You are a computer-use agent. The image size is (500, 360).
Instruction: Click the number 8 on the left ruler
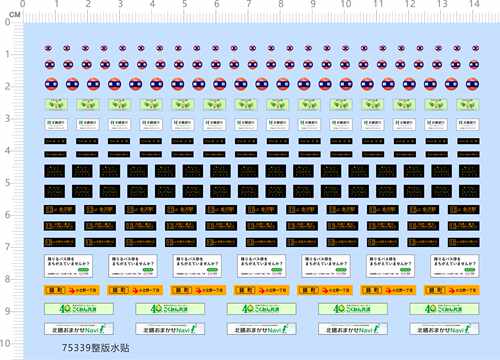click(x=7, y=279)
